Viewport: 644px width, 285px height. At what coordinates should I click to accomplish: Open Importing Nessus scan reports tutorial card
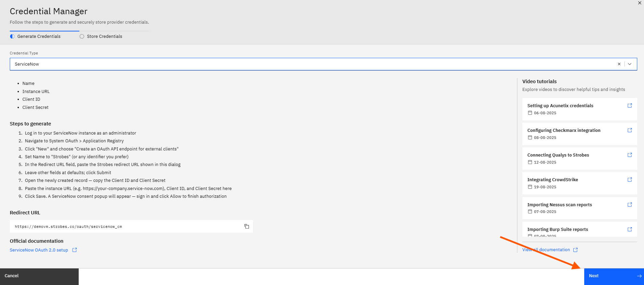click(x=580, y=208)
